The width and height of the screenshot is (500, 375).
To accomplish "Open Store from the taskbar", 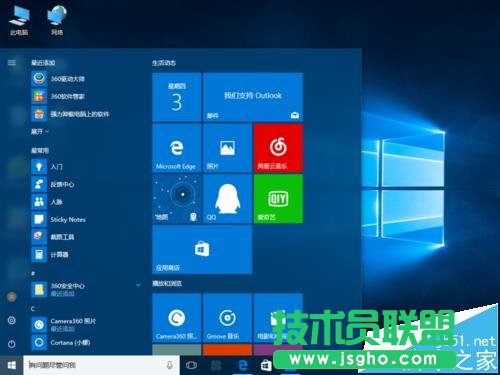I will pos(266,365).
